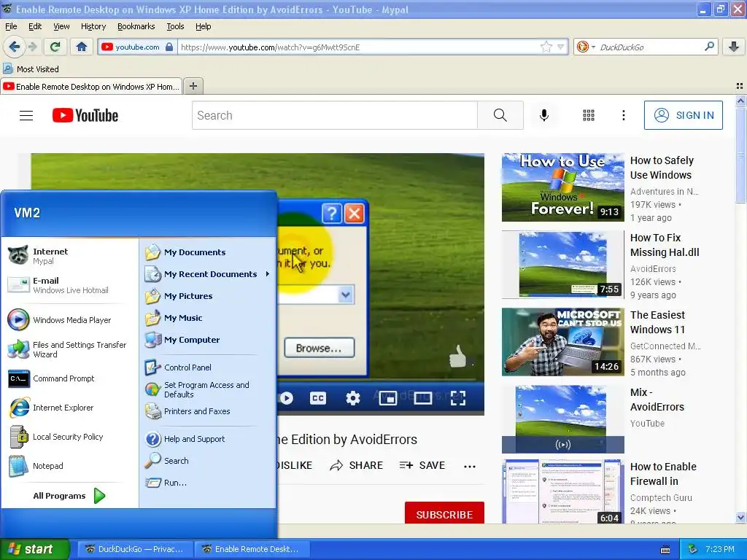Click the SAVE button under video
747x560 pixels.
[422, 465]
